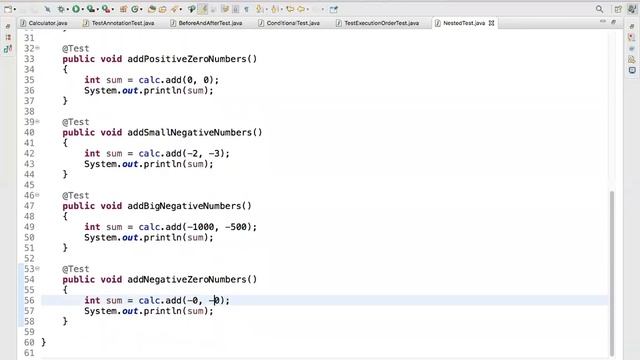Click the Search flashlight toolbar icon

174,9
